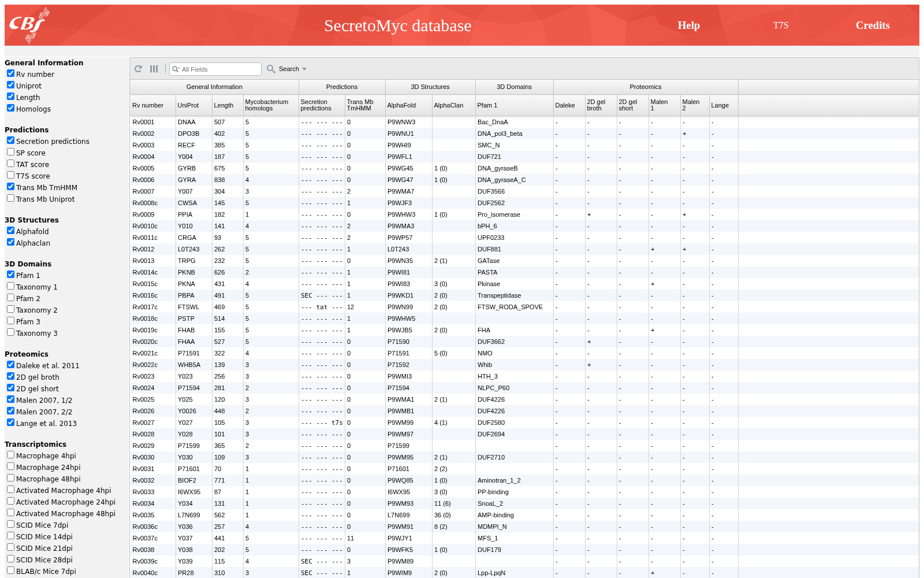The image size is (924, 578).
Task: Disable the Alphaclan checkbox
Action: [x=10, y=242]
